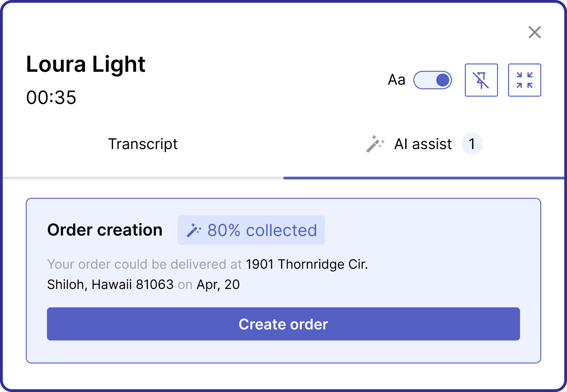567x392 pixels.
Task: Click the AI assist count badge 1
Action: pyautogui.click(x=472, y=144)
